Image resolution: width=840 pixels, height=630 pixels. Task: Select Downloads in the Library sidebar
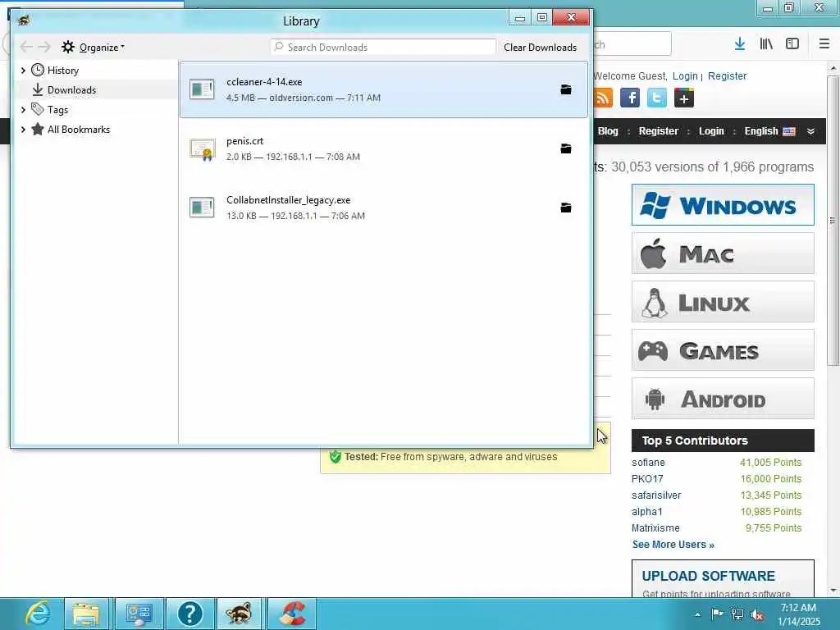(72, 90)
